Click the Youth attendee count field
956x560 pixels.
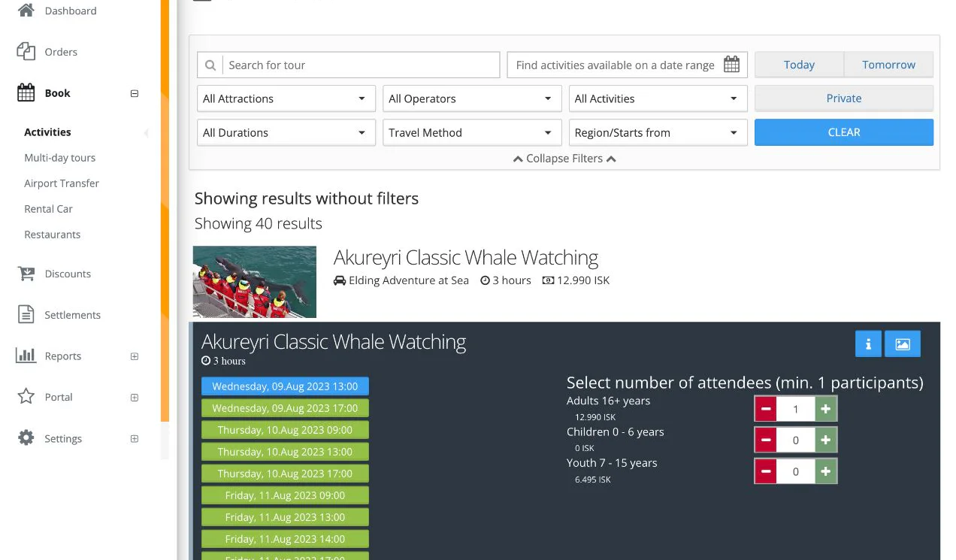click(x=796, y=471)
